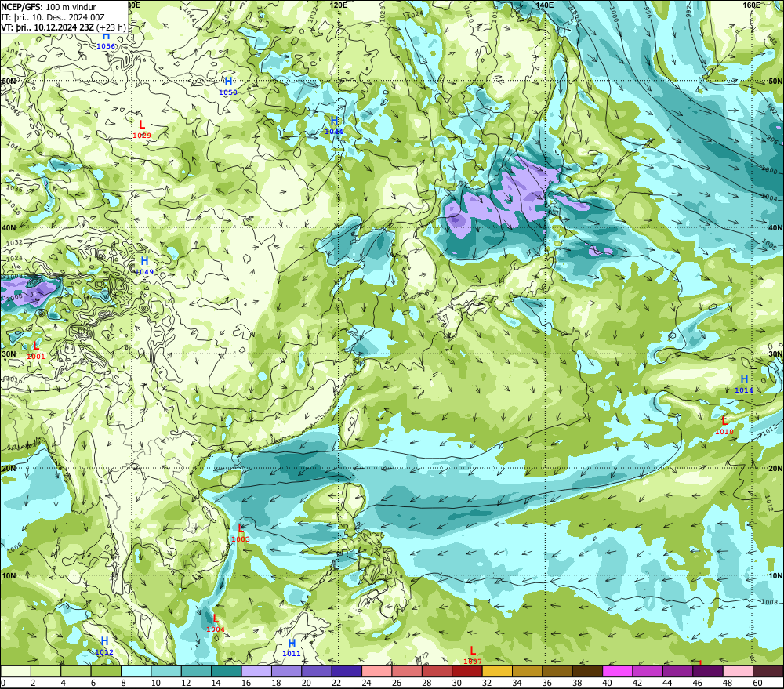Click the legend value 24
784x689 pixels.
(x=366, y=683)
